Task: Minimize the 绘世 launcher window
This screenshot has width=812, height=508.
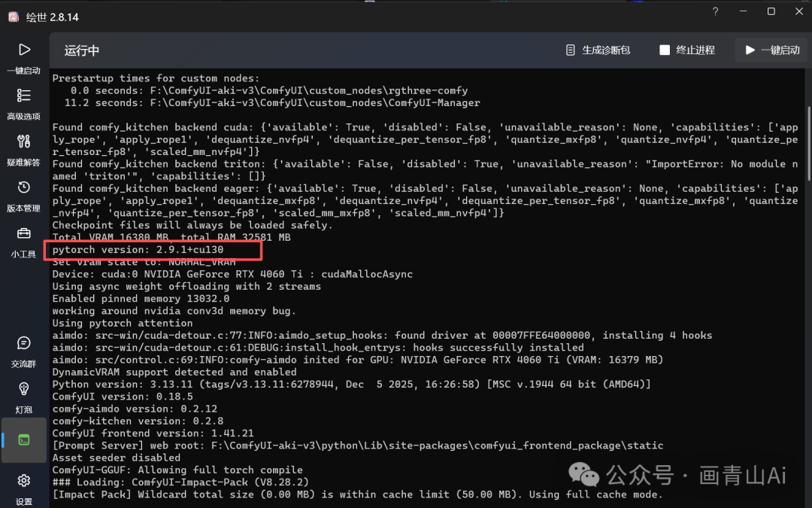Action: [744, 11]
